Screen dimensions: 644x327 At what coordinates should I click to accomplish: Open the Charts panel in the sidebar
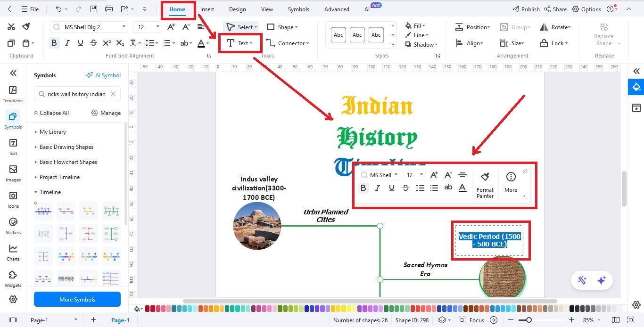(x=13, y=252)
